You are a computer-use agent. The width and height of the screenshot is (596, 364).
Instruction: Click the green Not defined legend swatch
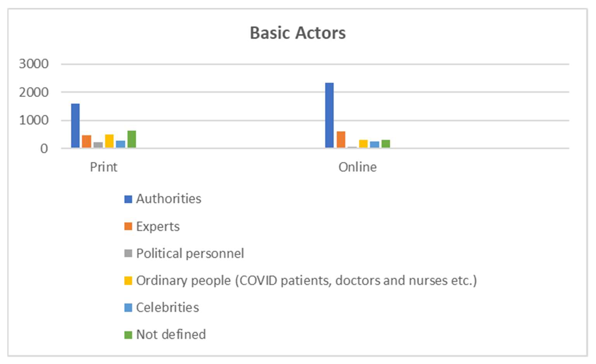coord(128,335)
